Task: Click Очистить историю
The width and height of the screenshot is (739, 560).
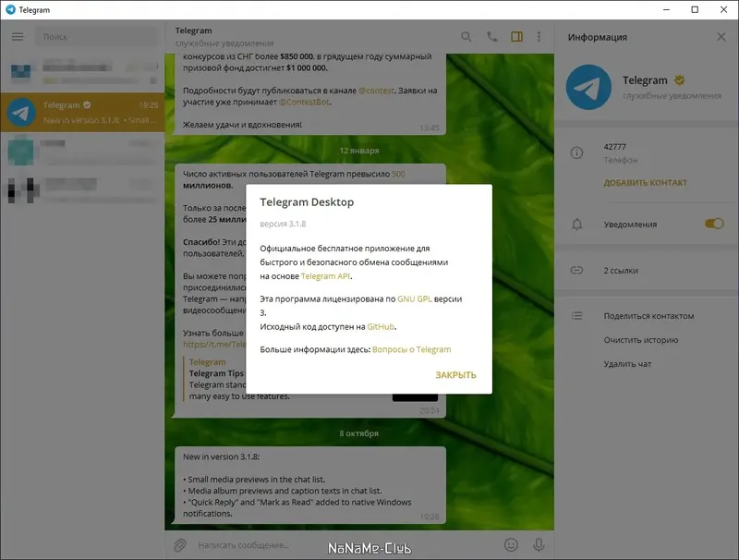Action: [x=641, y=340]
